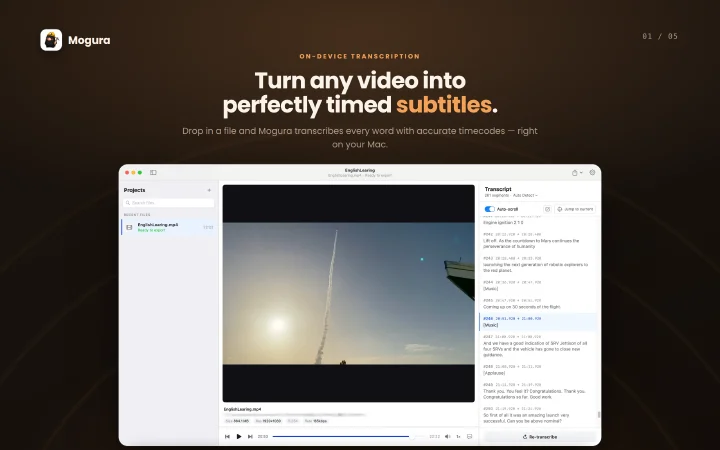Toggle the subtitles display icon in player bar
This screenshot has height=450, width=720.
point(469,437)
